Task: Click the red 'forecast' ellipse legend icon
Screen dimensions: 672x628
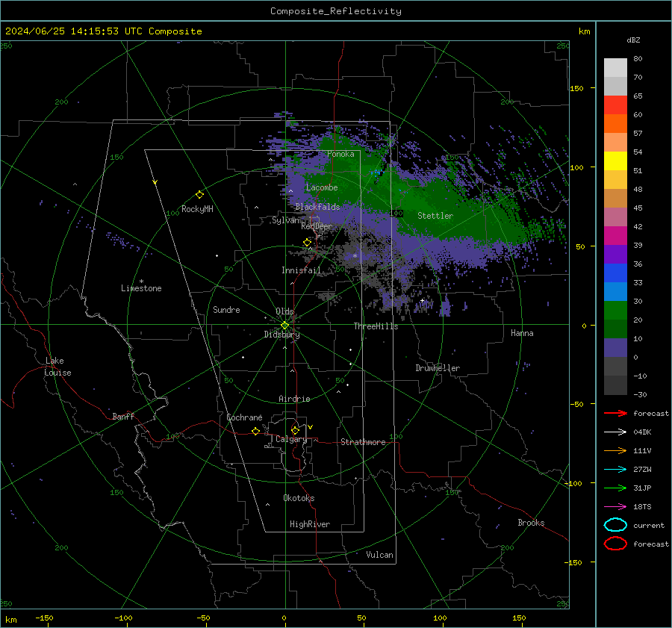Action: coord(615,544)
